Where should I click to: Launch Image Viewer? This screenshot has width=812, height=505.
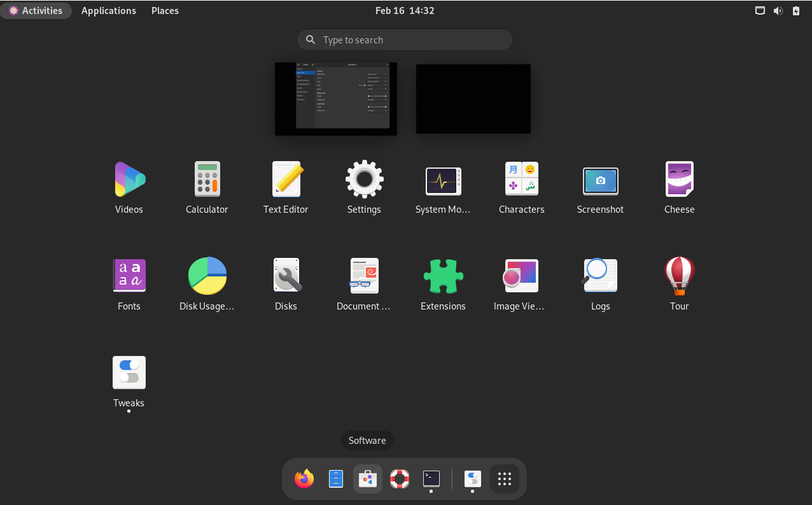522,276
